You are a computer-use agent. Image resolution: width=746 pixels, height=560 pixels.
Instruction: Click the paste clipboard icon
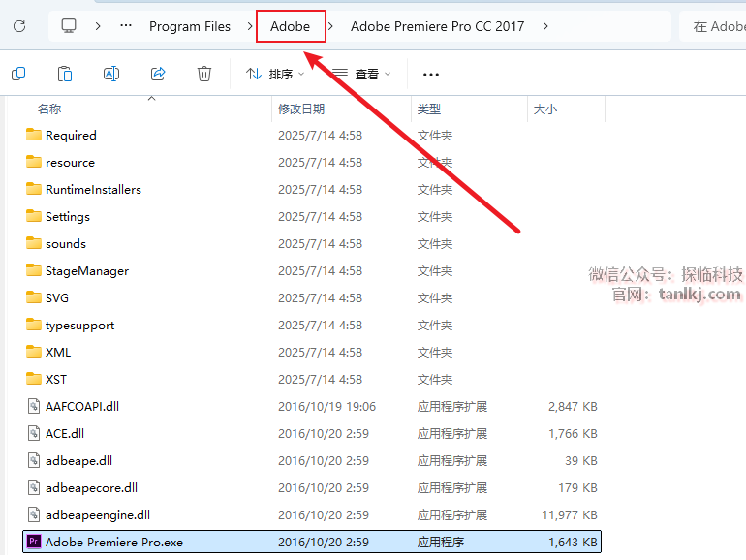65,74
